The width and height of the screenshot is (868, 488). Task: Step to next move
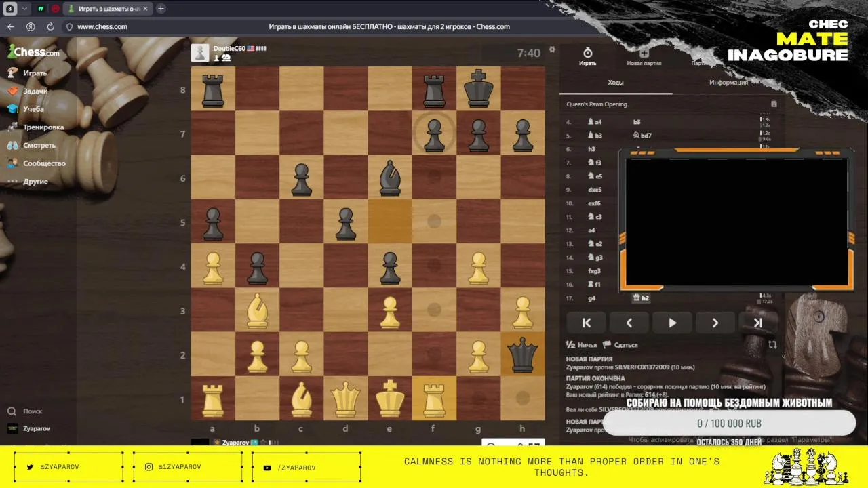coord(715,323)
